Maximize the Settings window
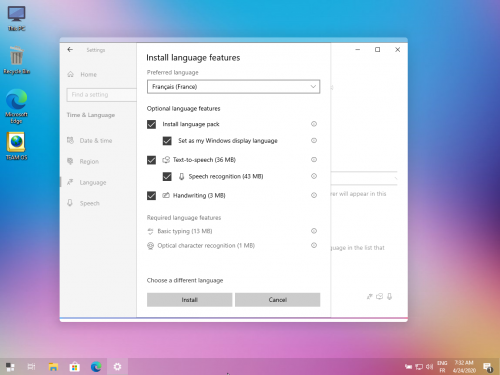Image resolution: width=500 pixels, height=375 pixels. click(377, 49)
